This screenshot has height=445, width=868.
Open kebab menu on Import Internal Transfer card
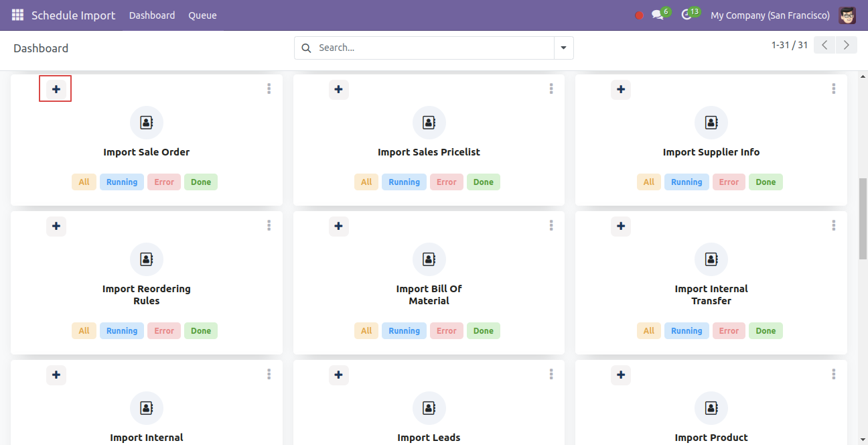(834, 225)
